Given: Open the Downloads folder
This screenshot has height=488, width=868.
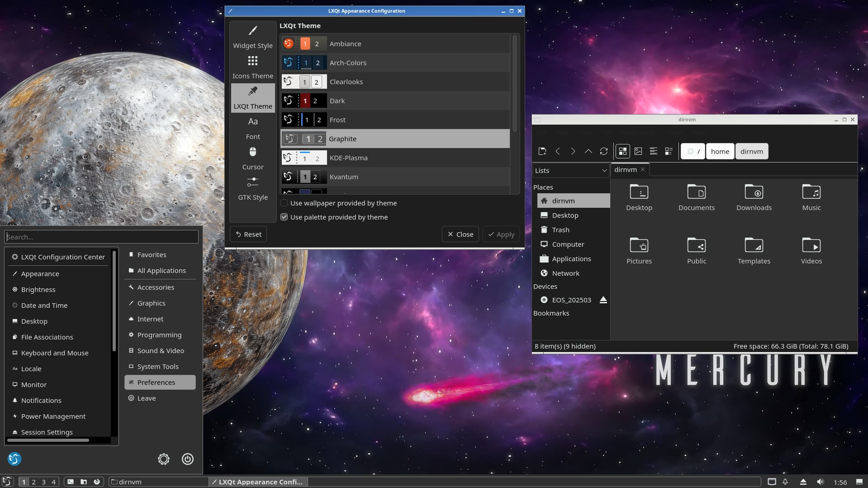Looking at the screenshot, I should pos(754,197).
